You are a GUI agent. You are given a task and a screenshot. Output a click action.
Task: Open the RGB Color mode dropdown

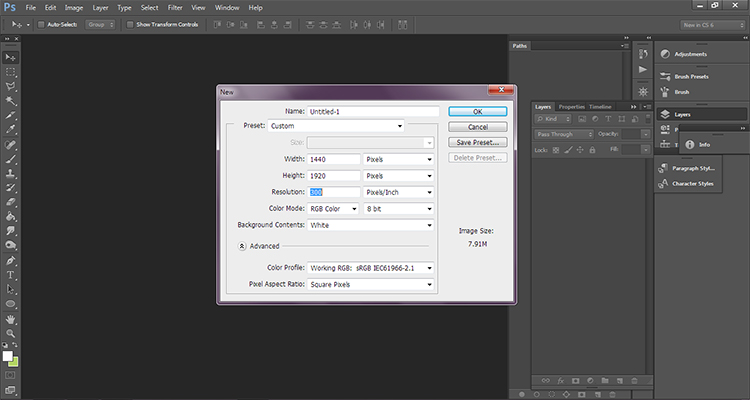tap(333, 209)
